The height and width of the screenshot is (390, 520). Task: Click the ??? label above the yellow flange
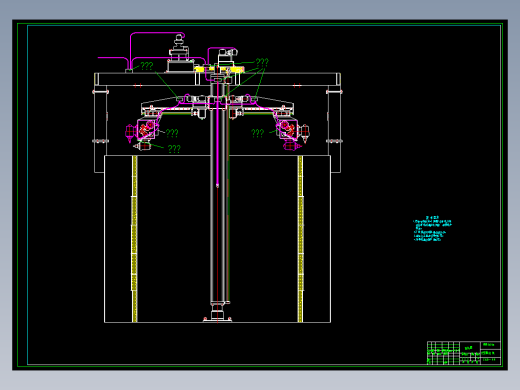click(262, 62)
